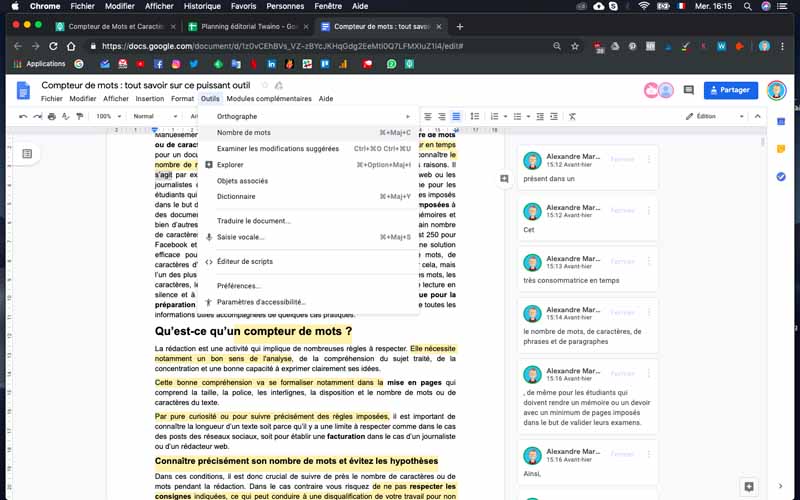Open Tasks in the side panel
Image resolution: width=800 pixels, height=500 pixels.
[781, 177]
